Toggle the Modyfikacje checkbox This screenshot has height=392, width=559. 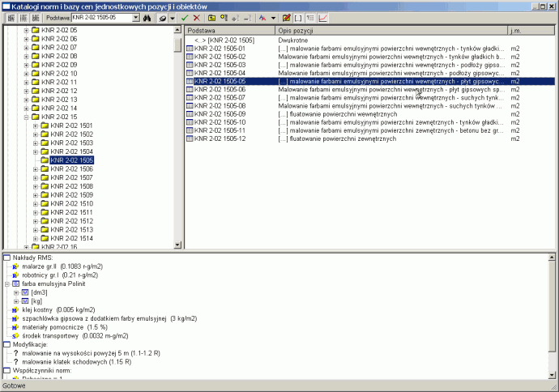click(x=6, y=344)
